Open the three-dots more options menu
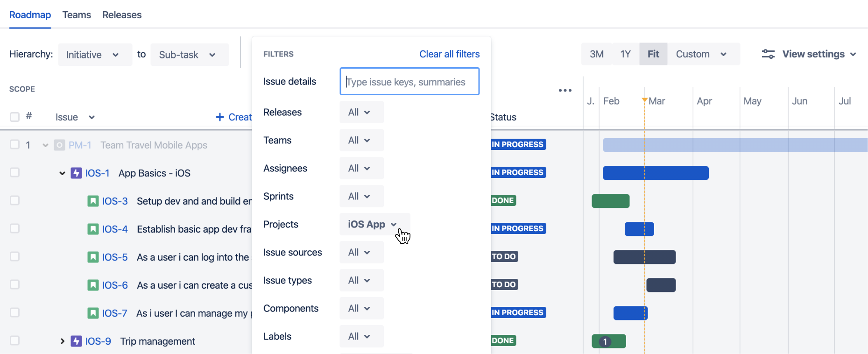868x354 pixels. point(565,91)
